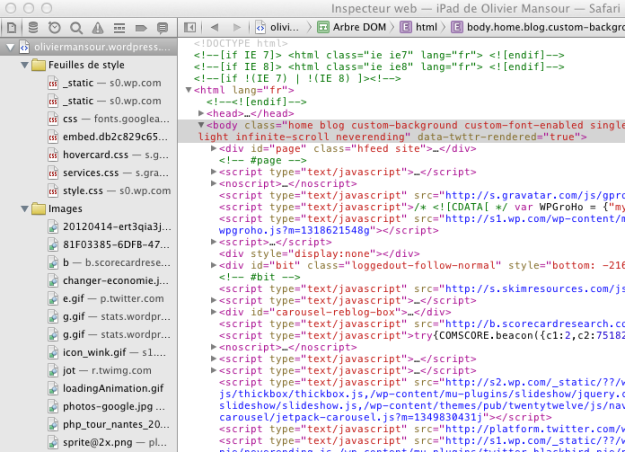
Task: Open the Storage database icon
Action: click(33, 28)
